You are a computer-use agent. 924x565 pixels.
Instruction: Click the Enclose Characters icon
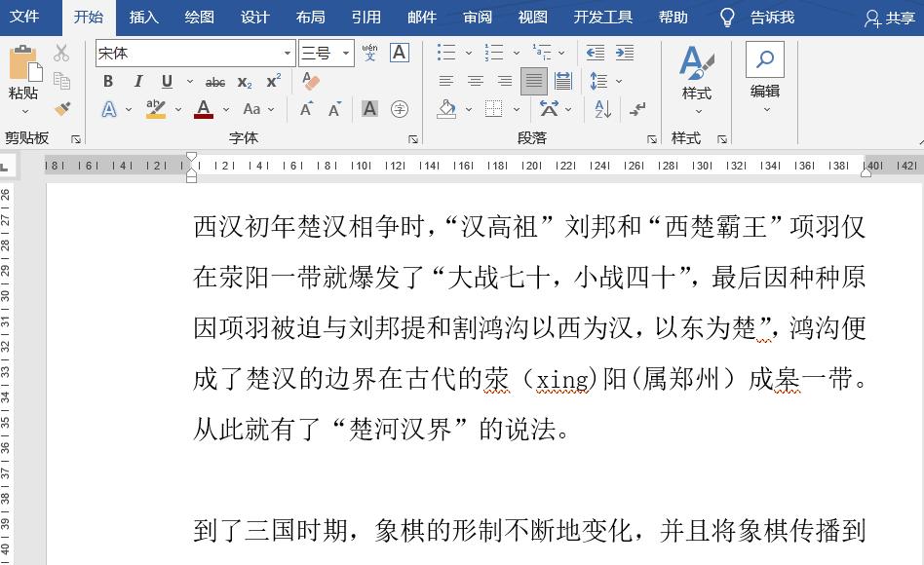[401, 109]
